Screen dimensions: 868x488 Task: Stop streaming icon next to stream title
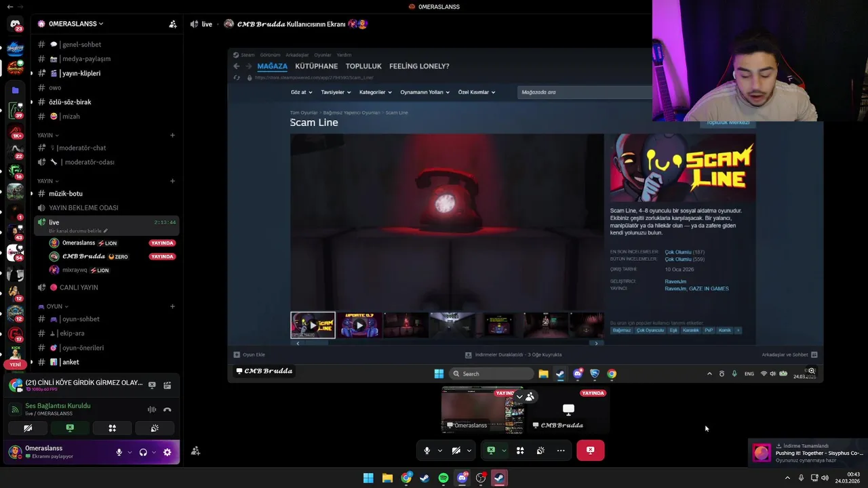[x=152, y=385]
